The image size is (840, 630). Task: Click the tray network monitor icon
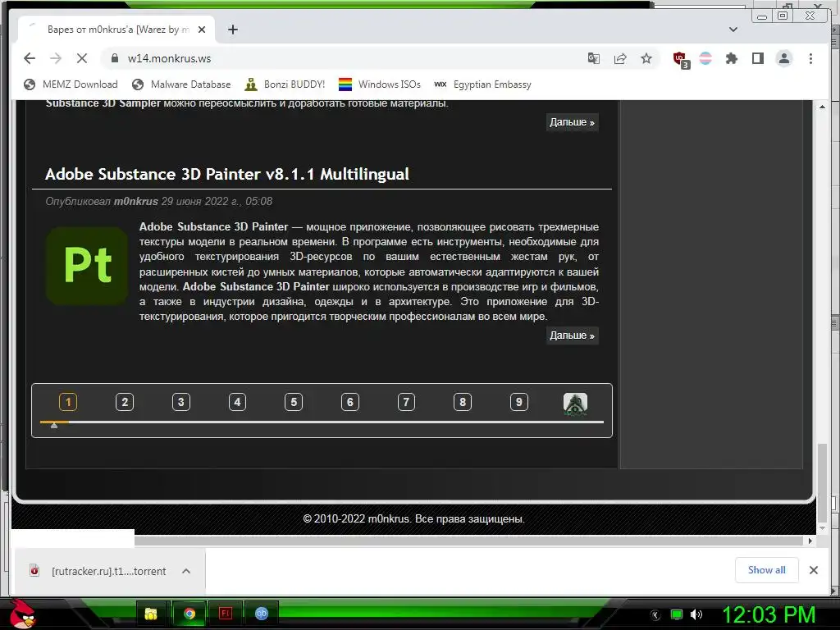(x=677, y=614)
